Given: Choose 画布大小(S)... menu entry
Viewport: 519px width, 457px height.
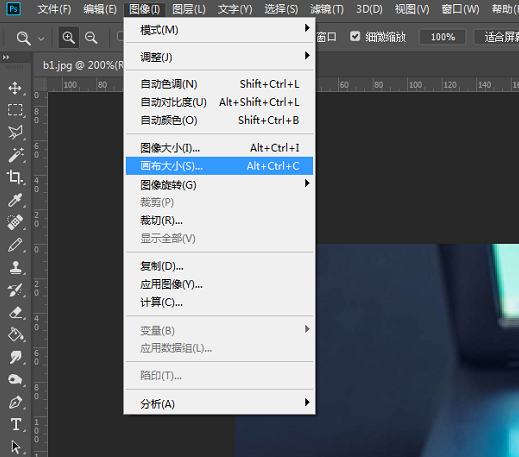Looking at the screenshot, I should click(219, 166).
